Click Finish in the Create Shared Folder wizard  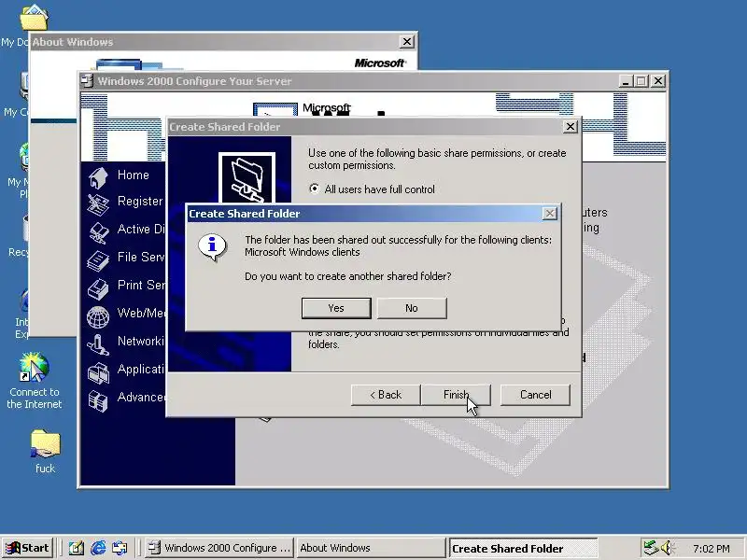(x=456, y=395)
